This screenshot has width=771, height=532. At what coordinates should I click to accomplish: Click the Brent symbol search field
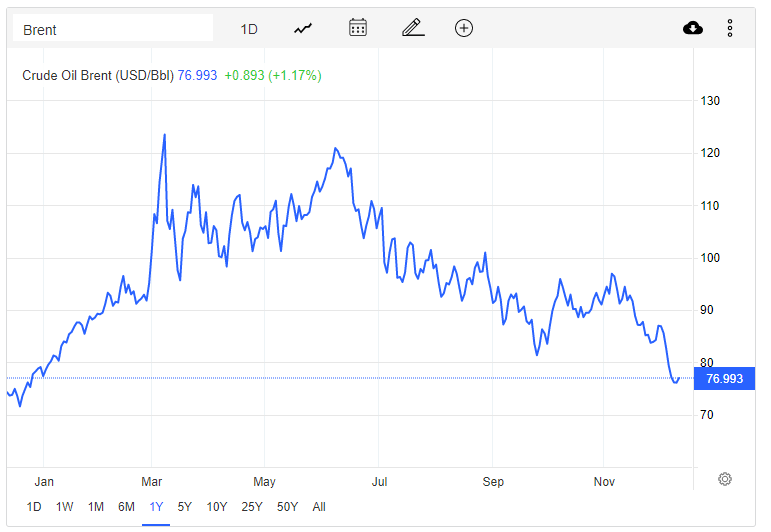tap(113, 28)
